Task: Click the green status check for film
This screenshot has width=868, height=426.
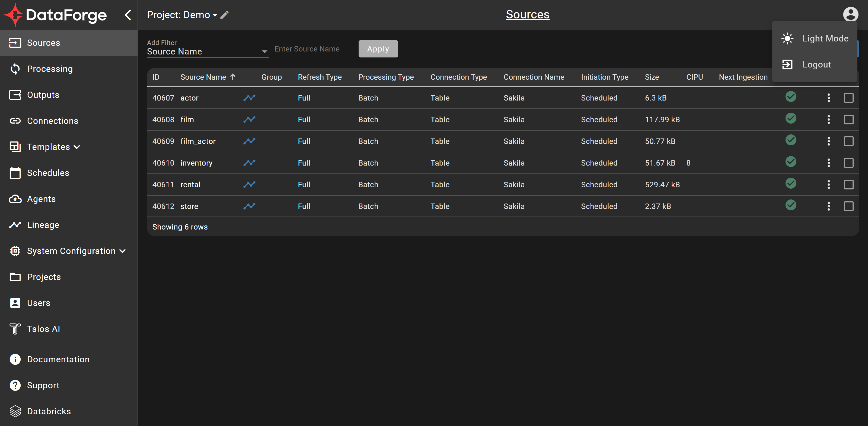Action: coord(791,118)
